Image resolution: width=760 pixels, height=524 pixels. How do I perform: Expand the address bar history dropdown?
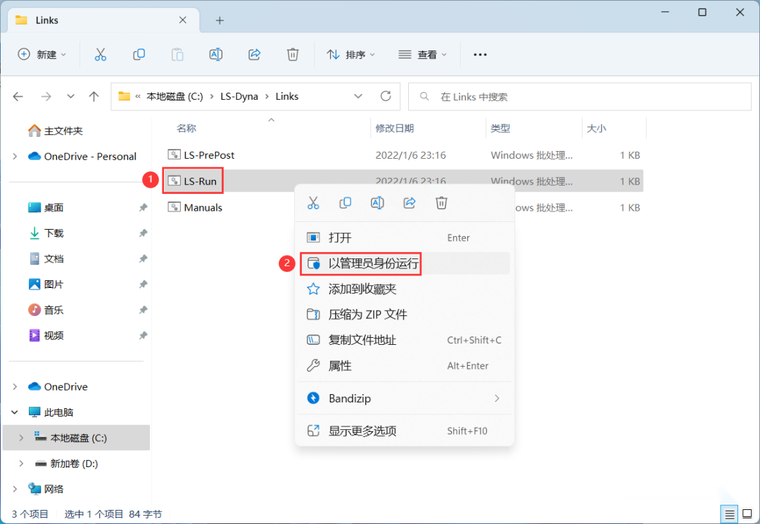[x=358, y=96]
